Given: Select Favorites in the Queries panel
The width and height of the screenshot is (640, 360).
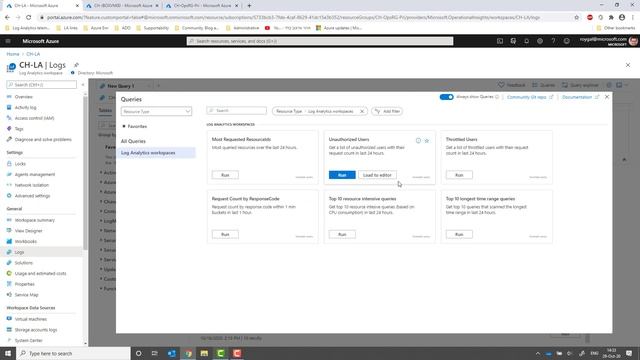Looking at the screenshot, I should tap(137, 126).
